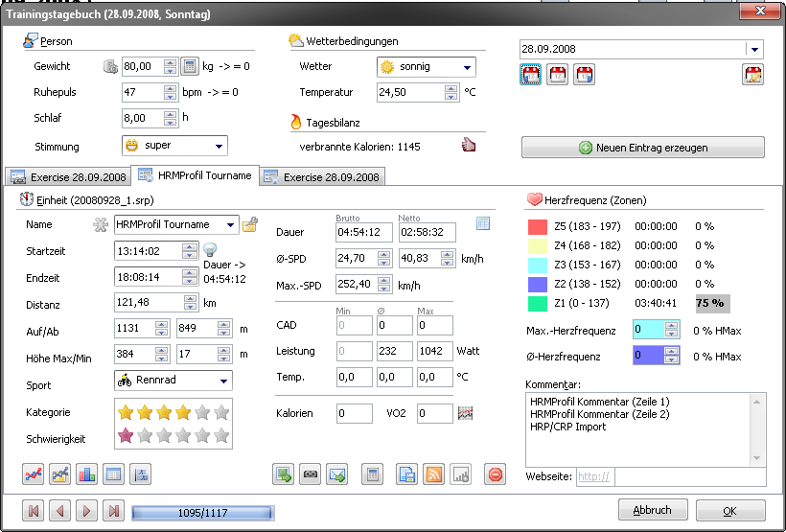Click the light bulb icon by Startzeit
Viewport: 786px width, 532px height.
(210, 249)
